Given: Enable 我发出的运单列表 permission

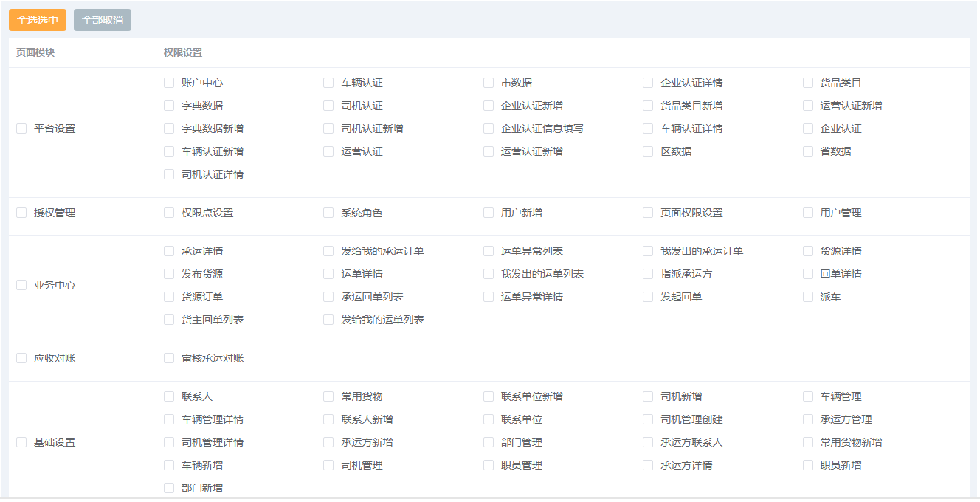Looking at the screenshot, I should [489, 274].
